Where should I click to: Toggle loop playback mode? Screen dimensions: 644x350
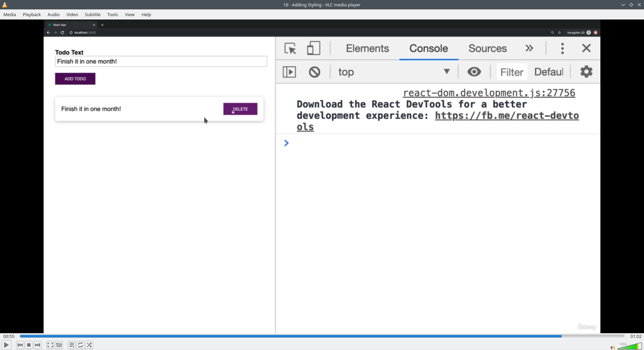(80, 345)
